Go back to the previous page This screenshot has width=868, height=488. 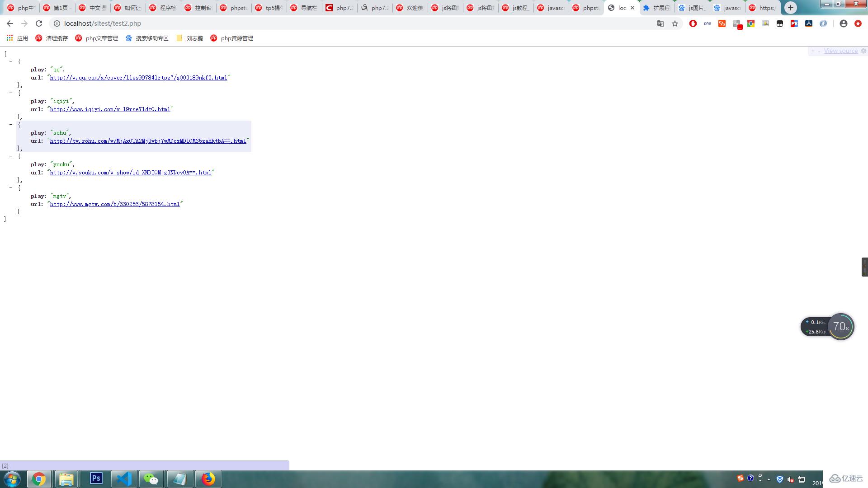pos(10,23)
